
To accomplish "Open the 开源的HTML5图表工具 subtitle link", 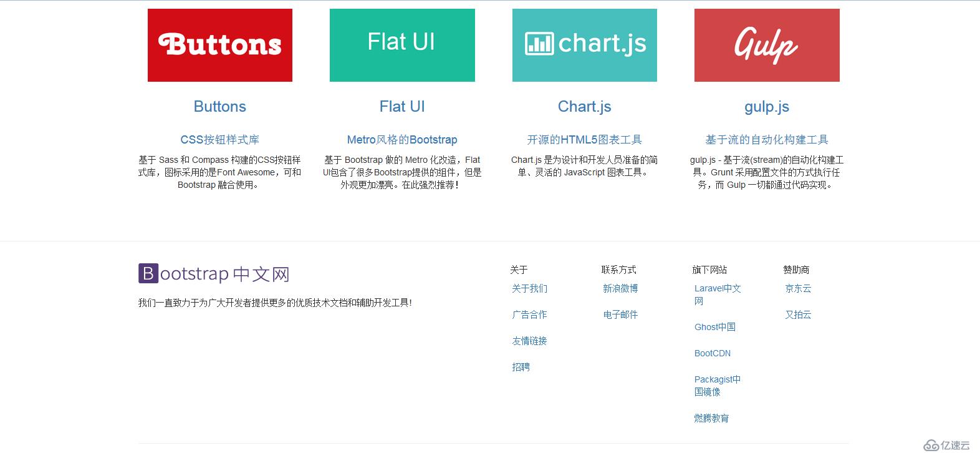I will click(585, 140).
